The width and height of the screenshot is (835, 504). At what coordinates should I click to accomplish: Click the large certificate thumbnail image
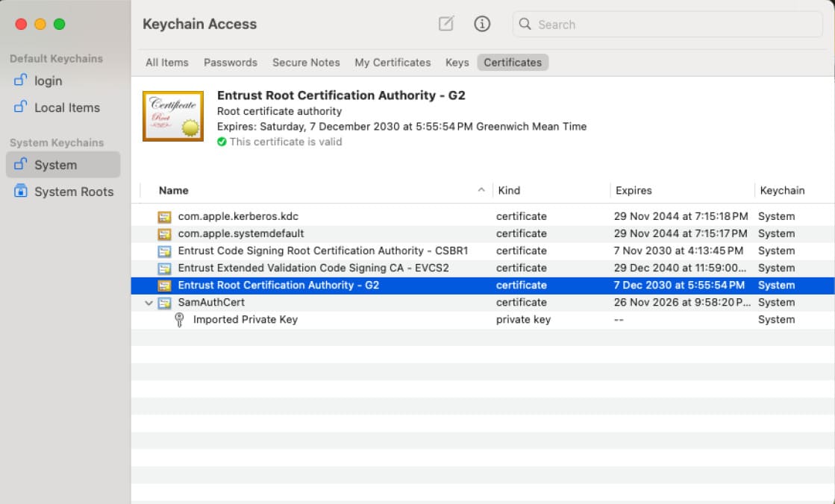tap(173, 116)
